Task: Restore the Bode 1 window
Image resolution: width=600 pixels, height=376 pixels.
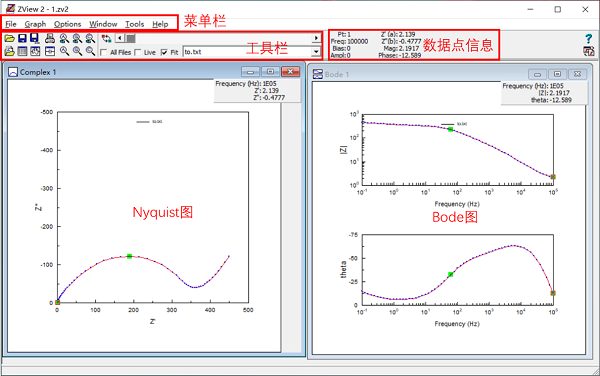Action: pos(557,74)
